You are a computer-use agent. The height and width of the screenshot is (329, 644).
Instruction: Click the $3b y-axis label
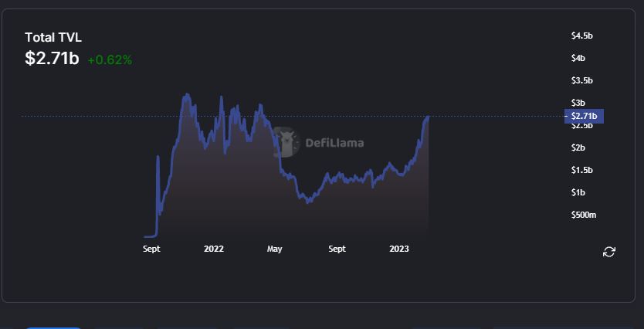coord(578,103)
